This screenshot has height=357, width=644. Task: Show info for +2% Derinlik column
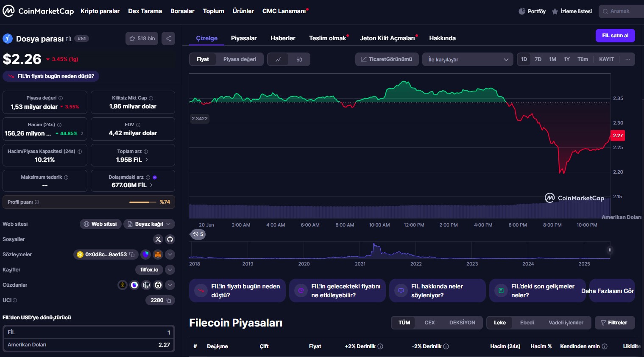click(x=380, y=346)
